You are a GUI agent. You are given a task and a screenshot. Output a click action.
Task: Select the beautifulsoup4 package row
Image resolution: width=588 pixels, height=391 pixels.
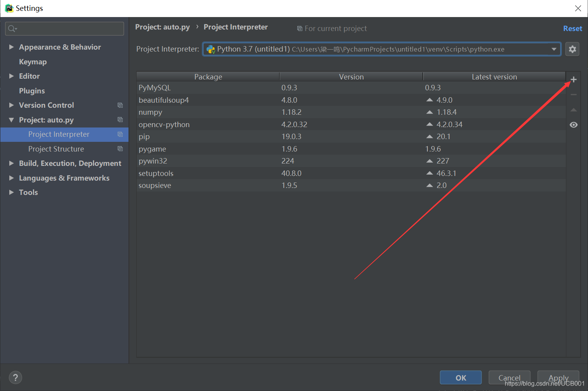(351, 100)
